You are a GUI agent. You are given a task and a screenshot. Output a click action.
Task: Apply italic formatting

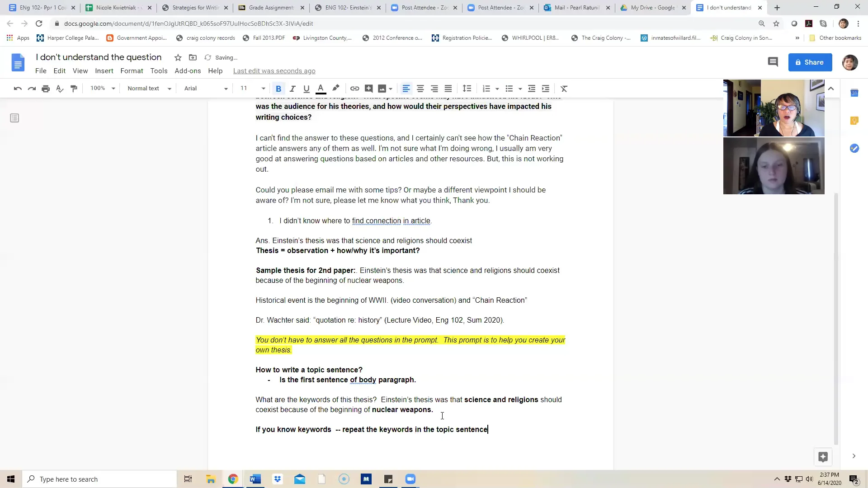click(x=292, y=89)
